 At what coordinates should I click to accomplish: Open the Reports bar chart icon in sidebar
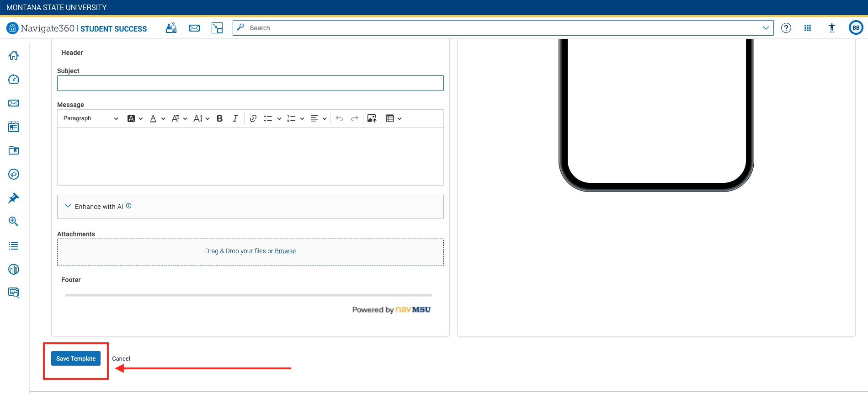pyautogui.click(x=14, y=269)
